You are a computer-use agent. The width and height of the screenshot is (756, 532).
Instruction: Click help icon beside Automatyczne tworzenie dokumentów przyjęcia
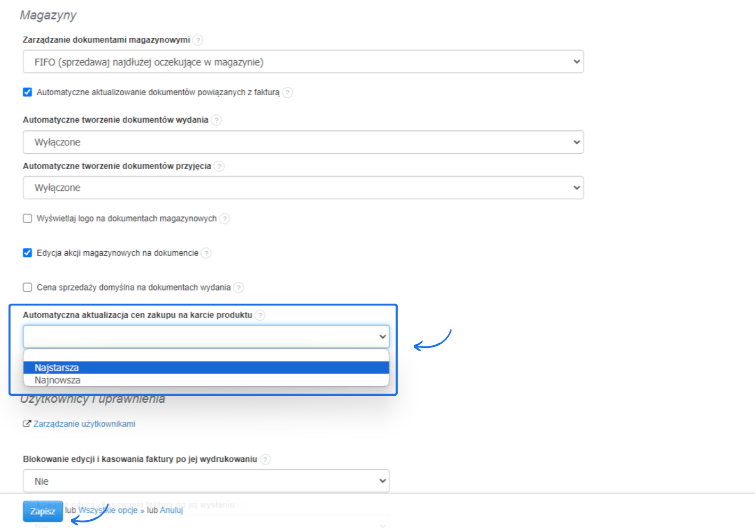[x=219, y=166]
